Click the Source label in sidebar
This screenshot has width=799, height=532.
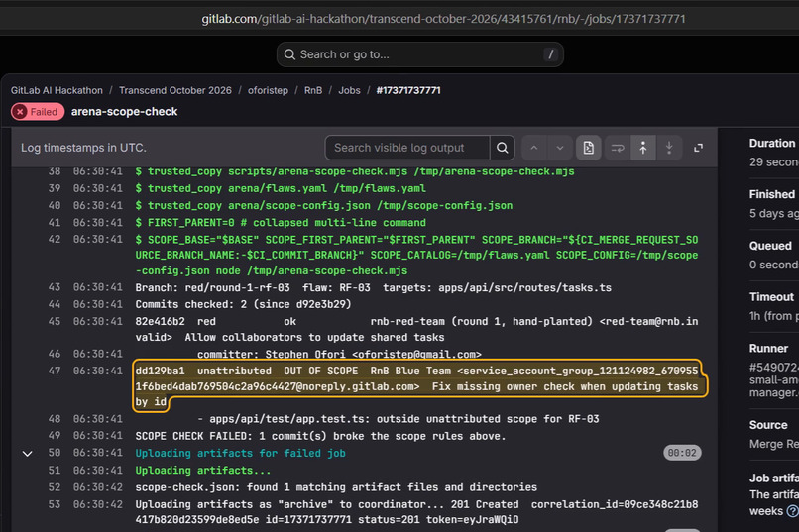(768, 425)
